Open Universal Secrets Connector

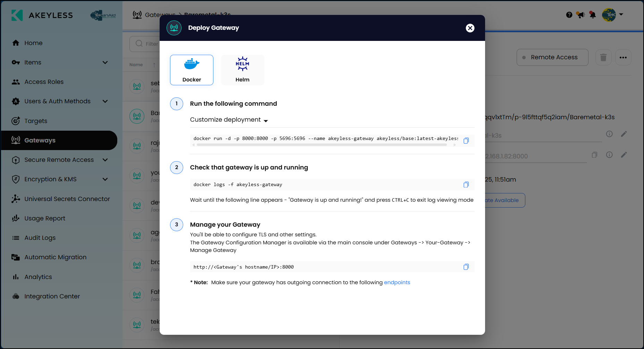[67, 199]
